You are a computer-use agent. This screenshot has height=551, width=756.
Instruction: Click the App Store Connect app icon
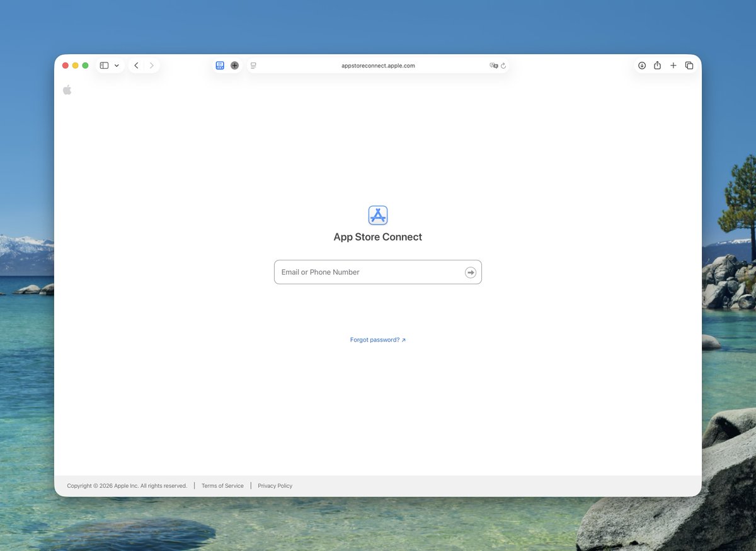(378, 216)
